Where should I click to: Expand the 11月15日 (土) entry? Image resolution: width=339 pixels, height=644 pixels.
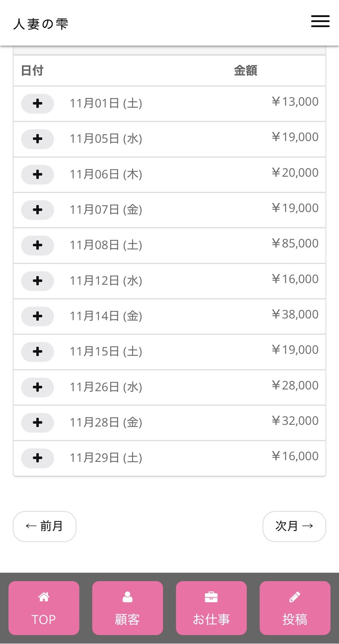click(37, 351)
